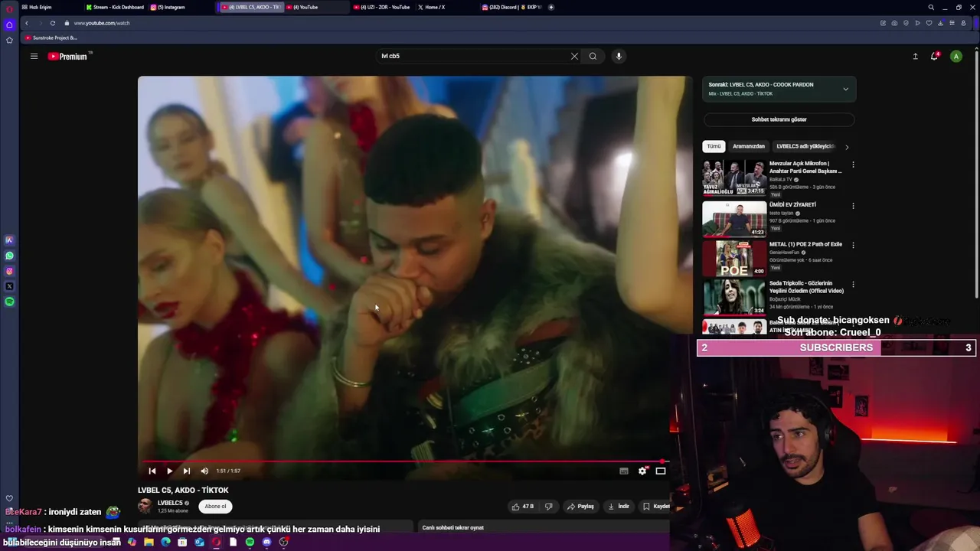This screenshot has width=980, height=551.
Task: Open the Spotify icon in browser sidebar
Action: [x=9, y=302]
